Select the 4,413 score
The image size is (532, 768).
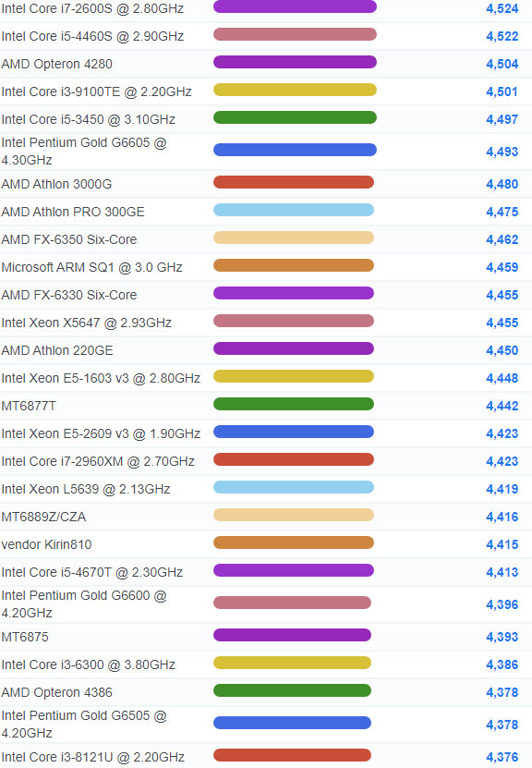pyautogui.click(x=502, y=572)
